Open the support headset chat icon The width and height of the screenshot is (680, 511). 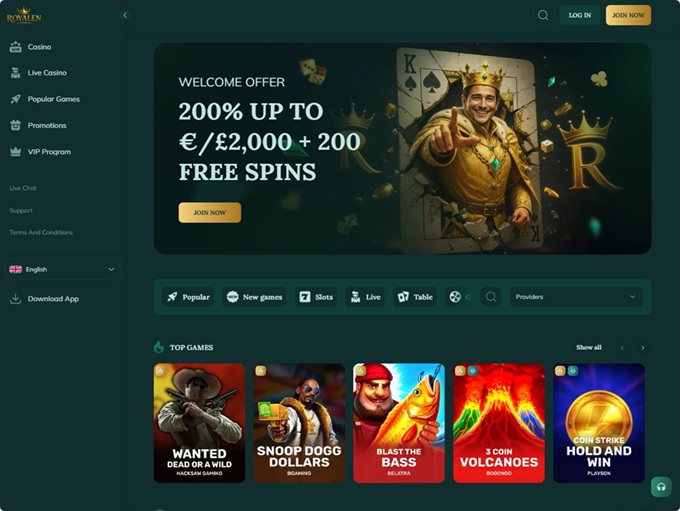pyautogui.click(x=661, y=487)
